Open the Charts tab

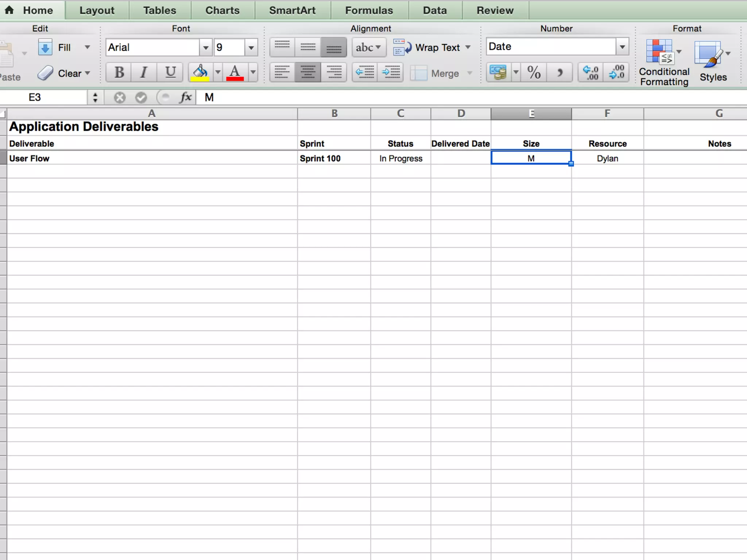pyautogui.click(x=222, y=10)
